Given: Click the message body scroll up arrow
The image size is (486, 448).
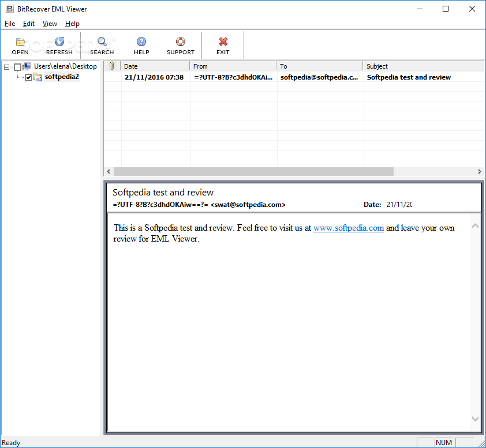Looking at the screenshot, I should 475,226.
